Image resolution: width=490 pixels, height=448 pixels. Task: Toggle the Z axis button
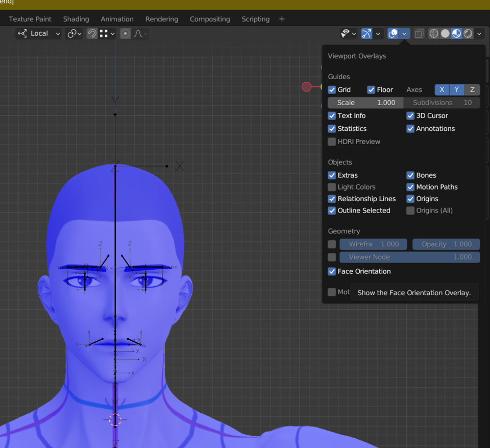tap(472, 90)
